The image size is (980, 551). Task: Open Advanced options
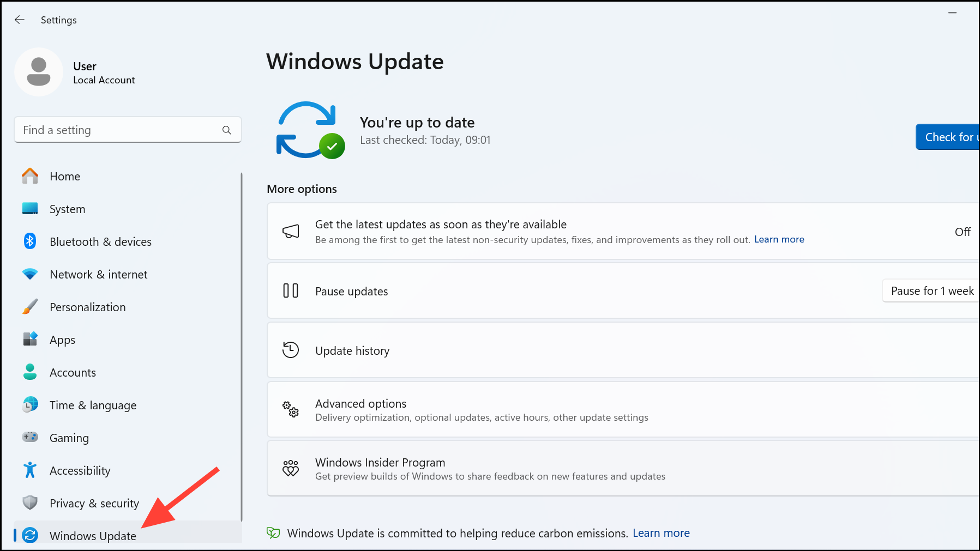[x=623, y=409]
